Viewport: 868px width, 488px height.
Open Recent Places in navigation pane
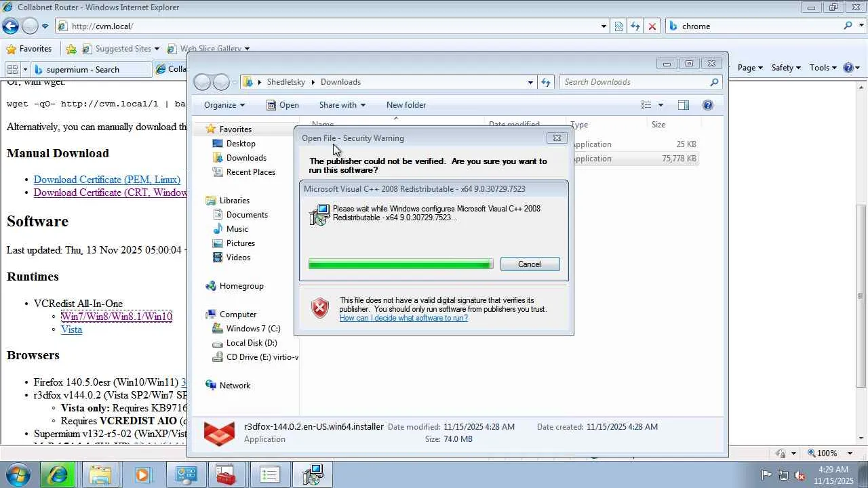250,172
